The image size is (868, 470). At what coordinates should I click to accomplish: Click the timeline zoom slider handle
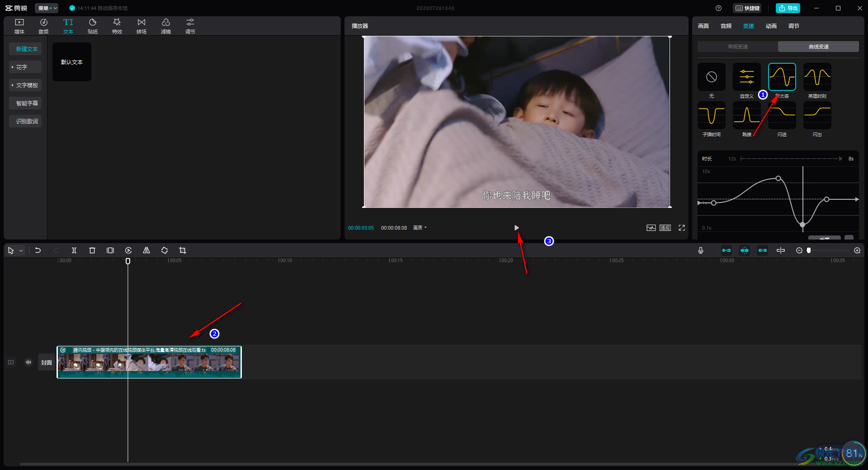coord(809,250)
